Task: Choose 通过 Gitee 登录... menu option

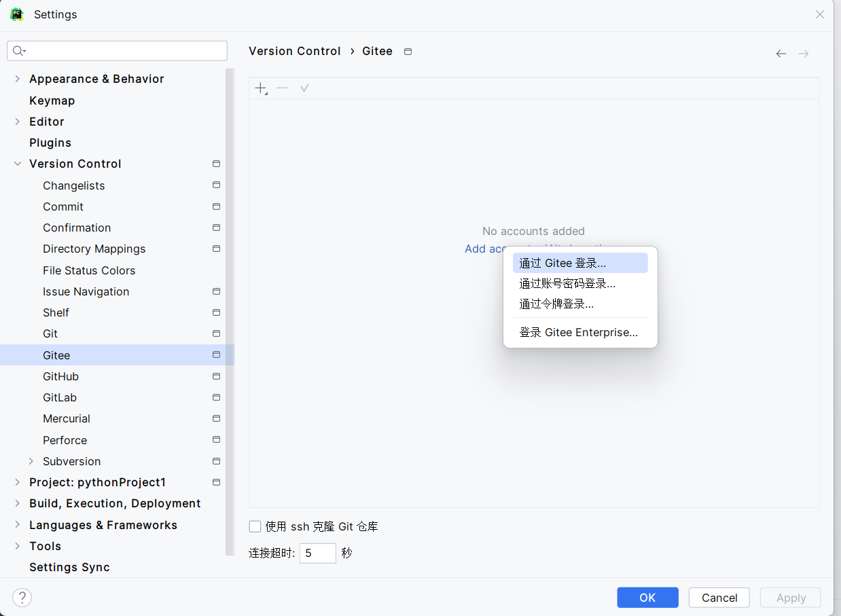Action: coord(580,263)
